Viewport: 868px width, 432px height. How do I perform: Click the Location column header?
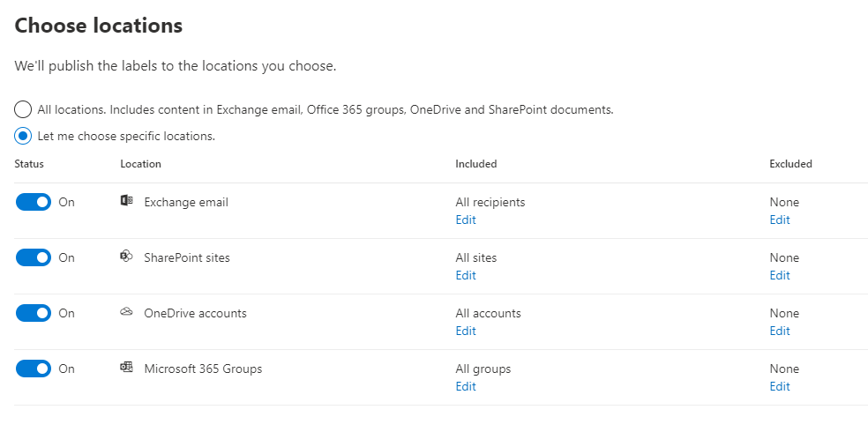[x=140, y=164]
